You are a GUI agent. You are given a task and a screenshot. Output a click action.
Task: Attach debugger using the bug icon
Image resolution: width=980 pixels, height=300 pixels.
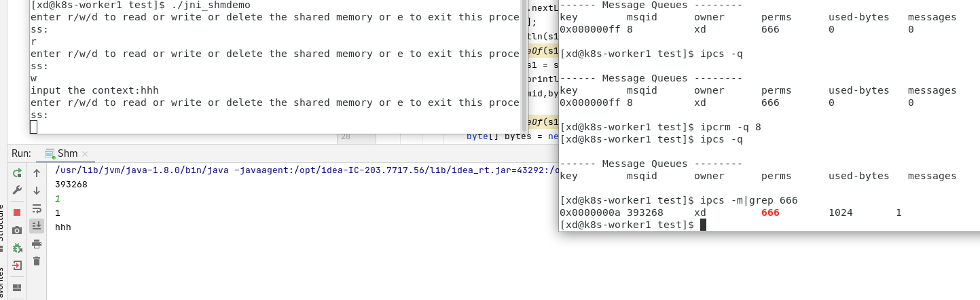click(x=17, y=248)
